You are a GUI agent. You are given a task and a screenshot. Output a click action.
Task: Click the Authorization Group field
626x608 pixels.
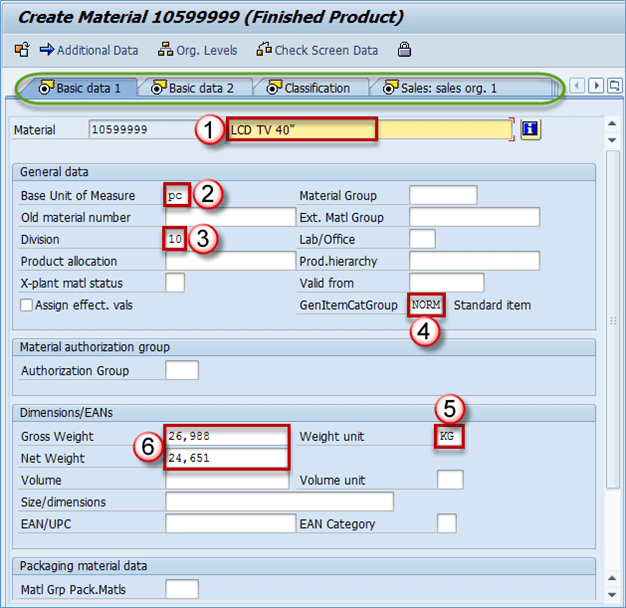tap(182, 371)
